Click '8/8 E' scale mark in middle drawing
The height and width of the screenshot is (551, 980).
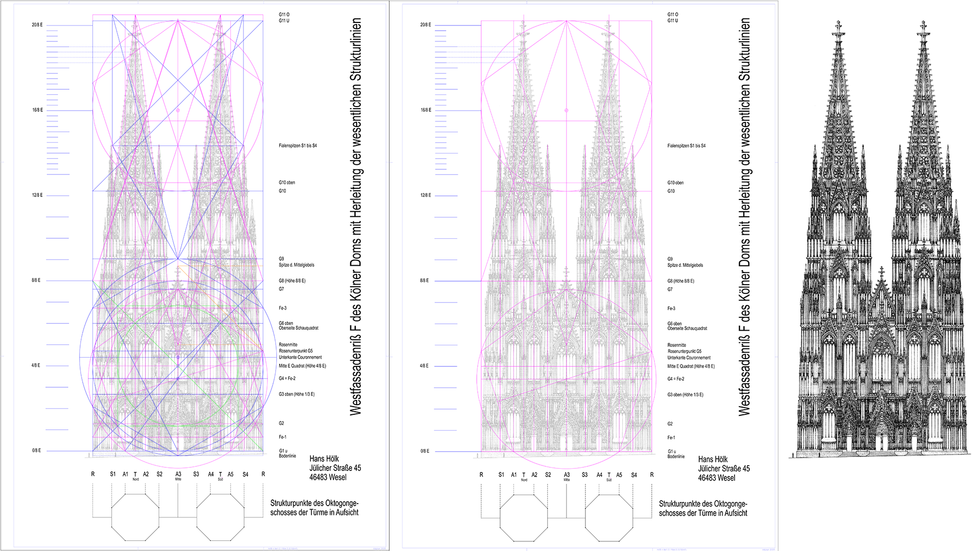tap(425, 281)
